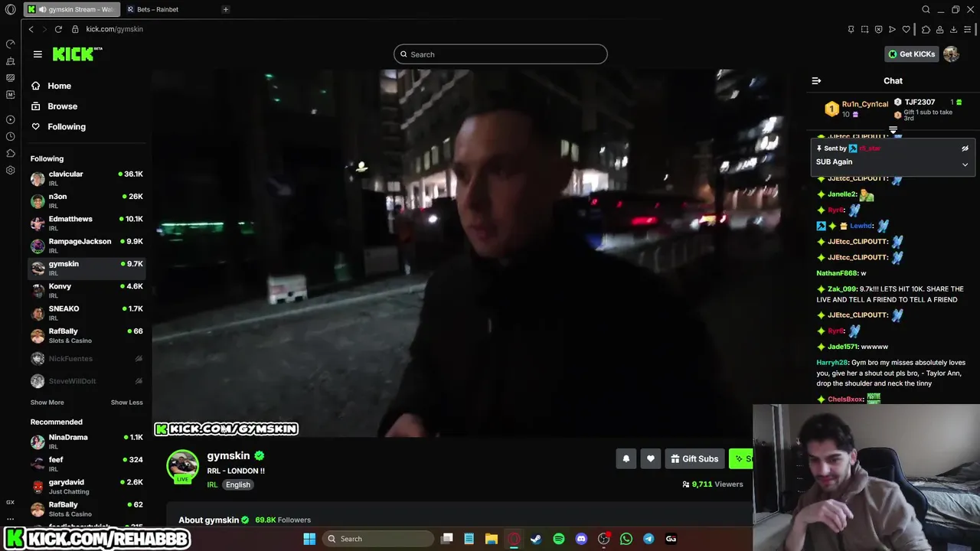The width and height of the screenshot is (980, 551).
Task: Click Show More in Following list
Action: (x=47, y=403)
